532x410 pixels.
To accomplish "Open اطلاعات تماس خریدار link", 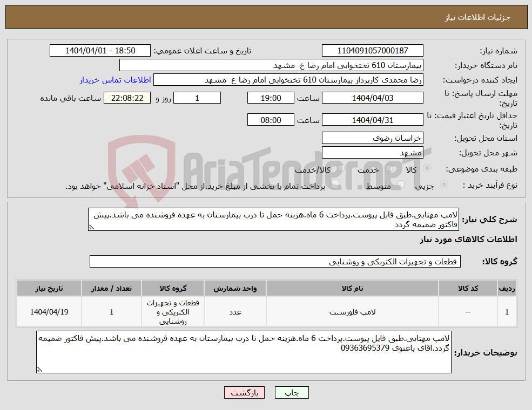I will click(x=116, y=80).
